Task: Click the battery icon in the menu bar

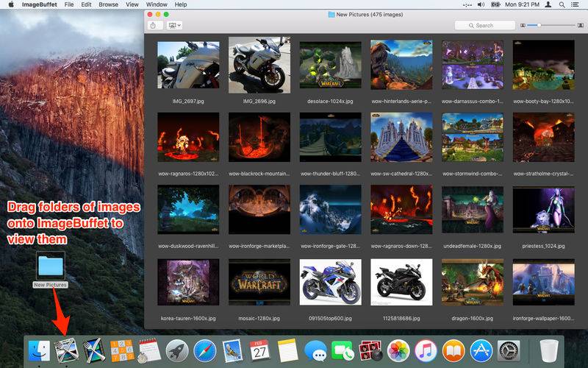Action: (x=495, y=4)
